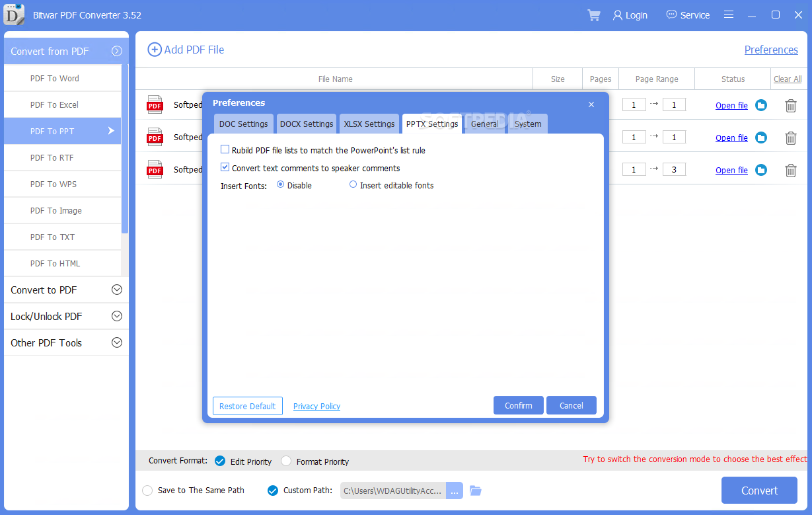Open file link in second row

click(731, 138)
